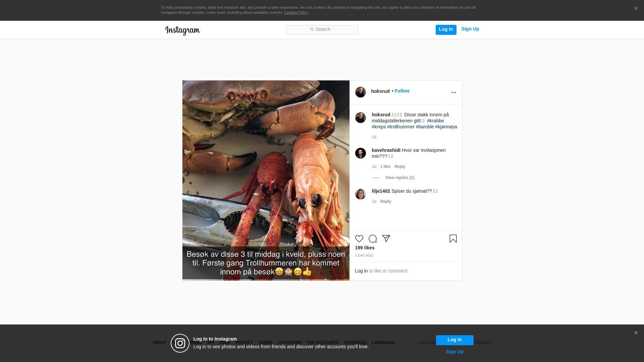644x362 pixels.
Task: Open hoksrud username in post header
Action: (380, 91)
